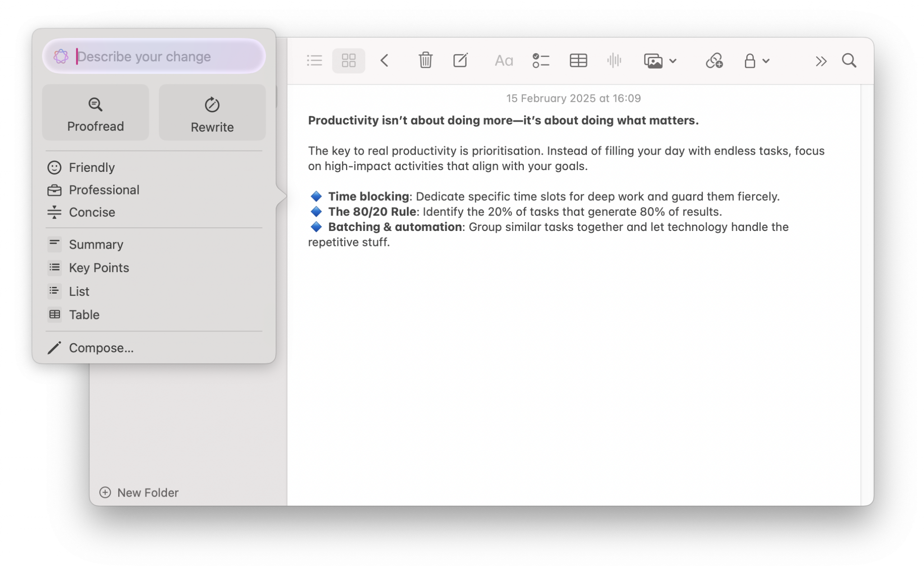Insert a checklist into the note
924x572 pixels.
pyautogui.click(x=540, y=60)
